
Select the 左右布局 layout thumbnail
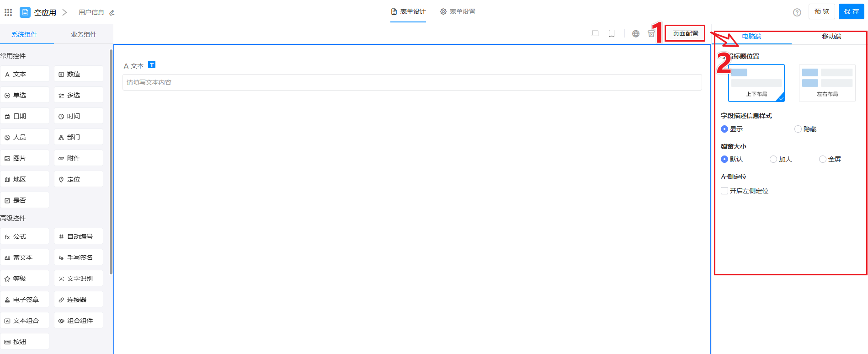click(827, 82)
